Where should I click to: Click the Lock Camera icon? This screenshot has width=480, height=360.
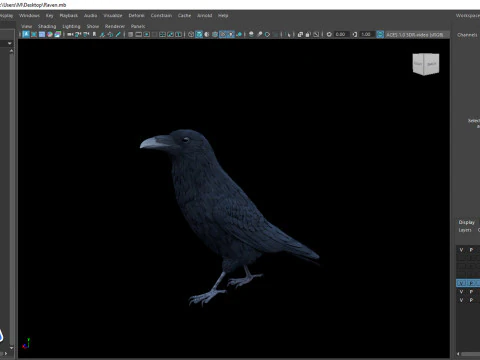click(78, 34)
